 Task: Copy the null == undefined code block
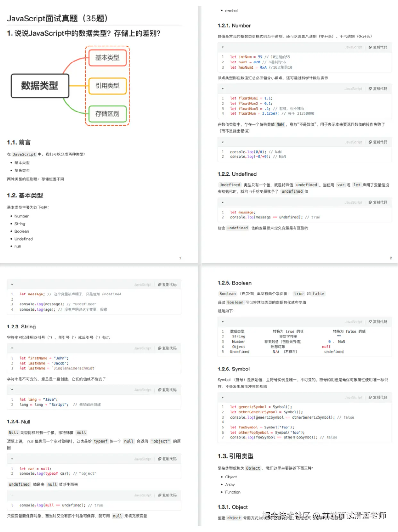pos(167,495)
